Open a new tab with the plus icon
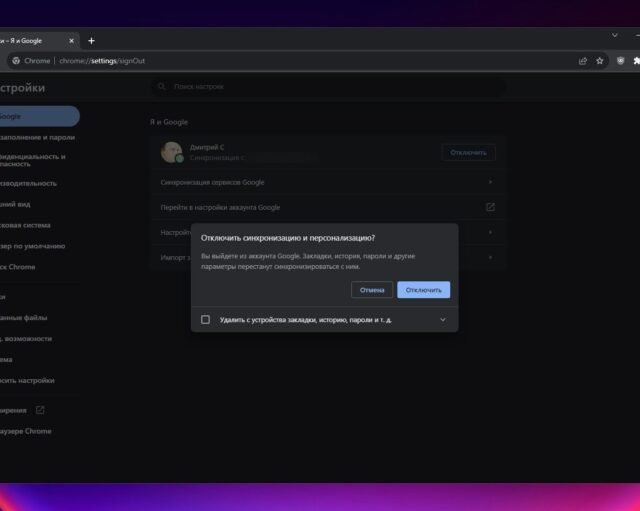The image size is (640, 511). tap(91, 41)
